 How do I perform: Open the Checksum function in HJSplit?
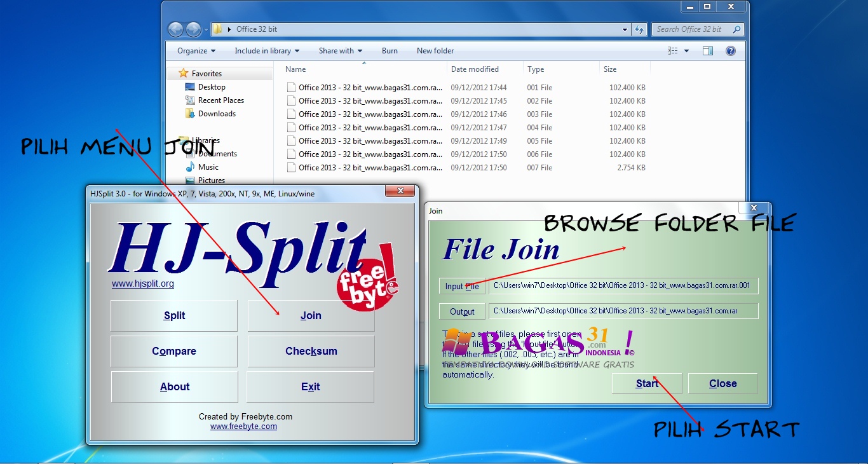311,351
